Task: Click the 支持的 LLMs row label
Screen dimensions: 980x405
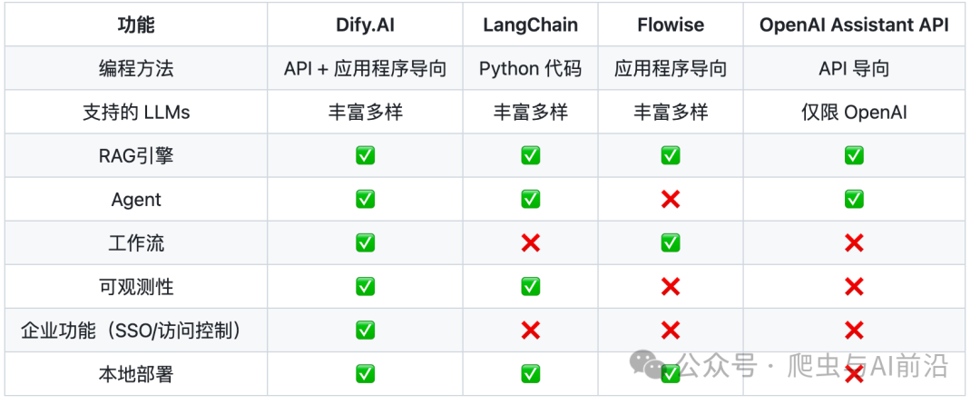Action: pos(136,112)
